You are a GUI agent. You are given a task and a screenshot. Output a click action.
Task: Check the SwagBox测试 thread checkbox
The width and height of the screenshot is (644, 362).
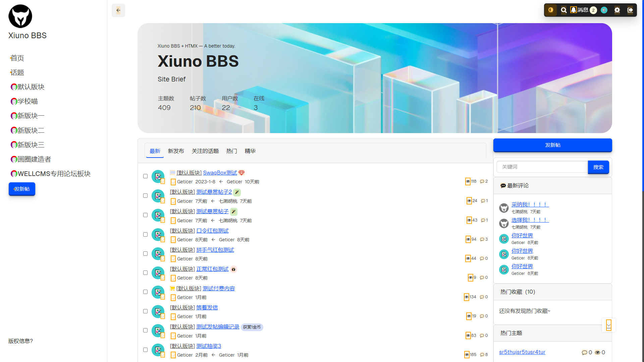pyautogui.click(x=146, y=176)
